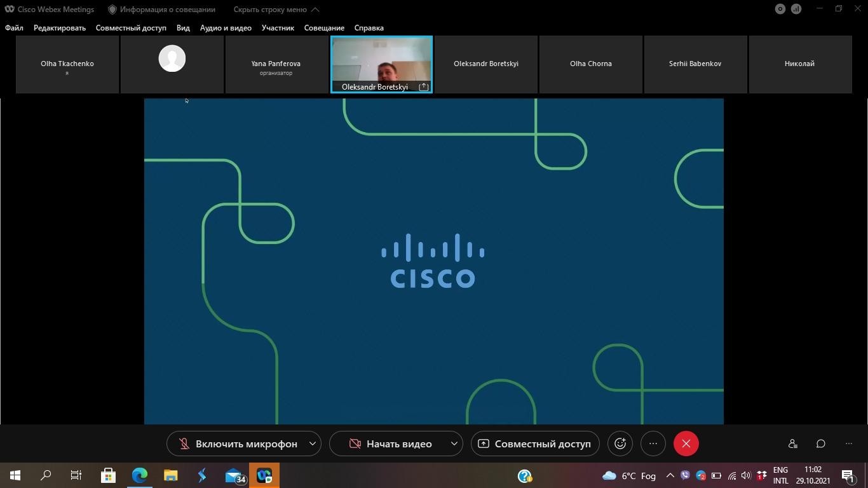Select Николай participant tile
868x488 pixels.
(x=799, y=64)
